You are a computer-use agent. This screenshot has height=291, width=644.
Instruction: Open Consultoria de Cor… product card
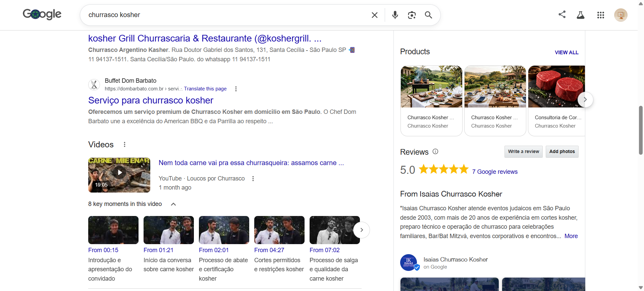(x=556, y=100)
